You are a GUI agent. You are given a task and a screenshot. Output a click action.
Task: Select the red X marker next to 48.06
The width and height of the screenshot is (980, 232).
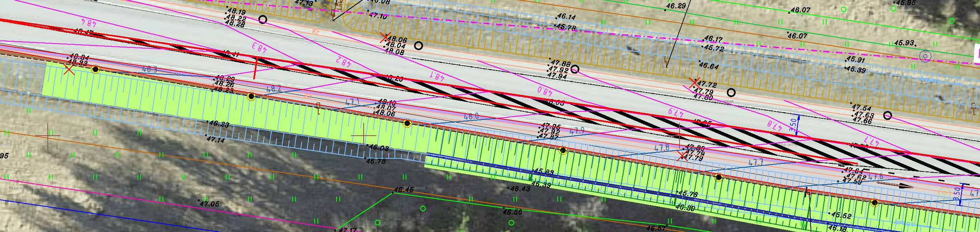(385, 37)
